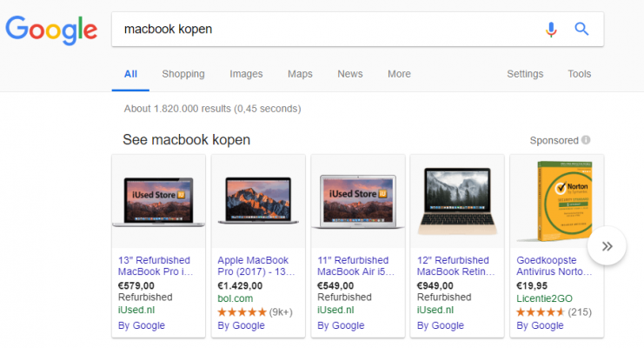Start voice search with microphone icon

551,30
